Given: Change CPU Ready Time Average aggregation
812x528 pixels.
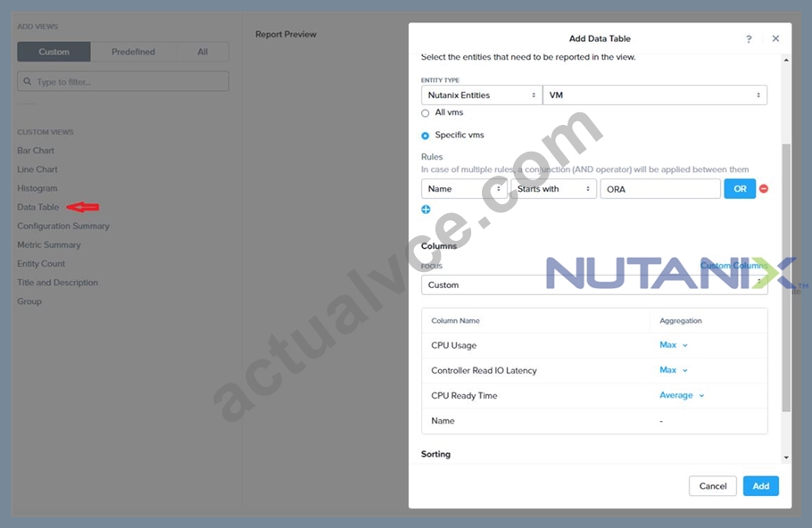Looking at the screenshot, I should tap(682, 395).
